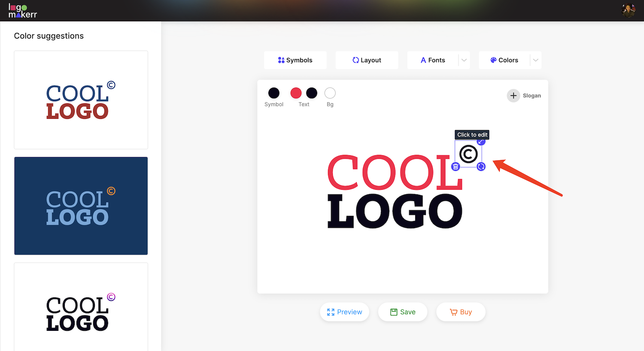Expand the Fonts dropdown chevron
This screenshot has width=644, height=351.
[x=464, y=60]
